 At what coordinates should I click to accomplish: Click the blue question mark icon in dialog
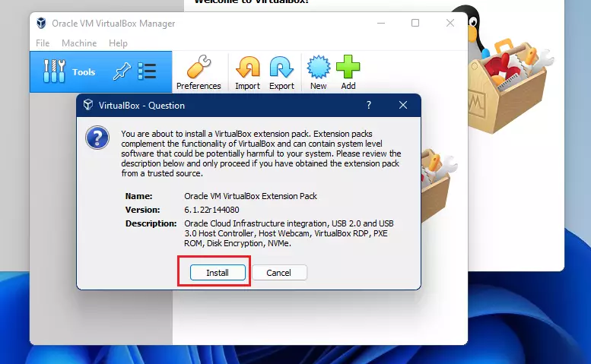coord(97,138)
